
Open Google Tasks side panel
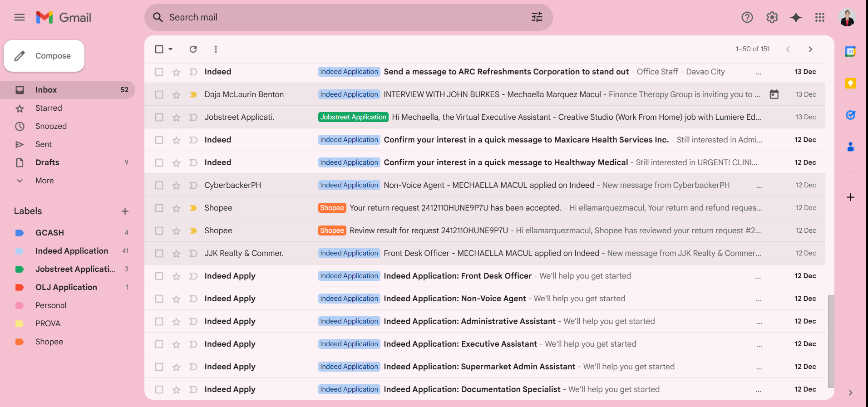pos(851,115)
